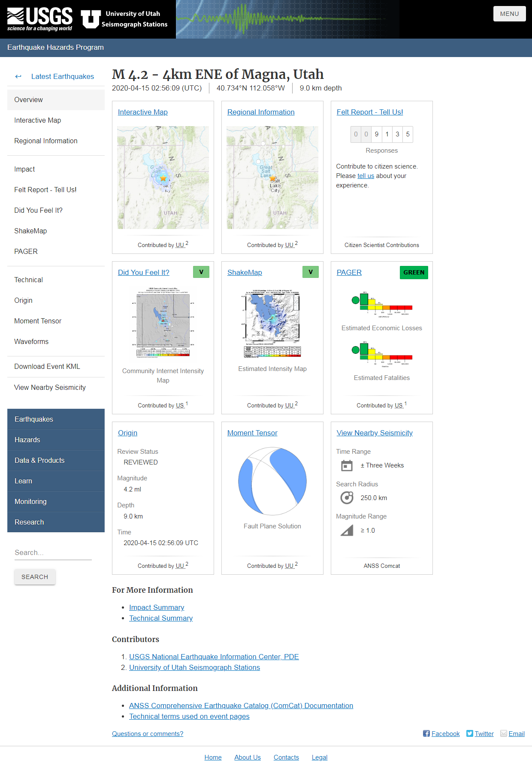Click the University of Utah logo
This screenshot has width=532, height=775.
click(x=124, y=19)
